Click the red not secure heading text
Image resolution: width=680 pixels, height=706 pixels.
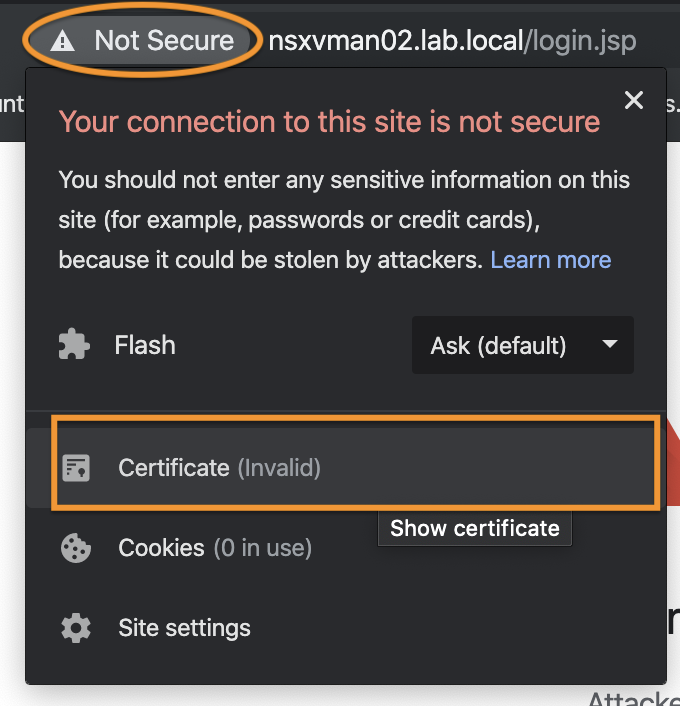click(x=329, y=122)
